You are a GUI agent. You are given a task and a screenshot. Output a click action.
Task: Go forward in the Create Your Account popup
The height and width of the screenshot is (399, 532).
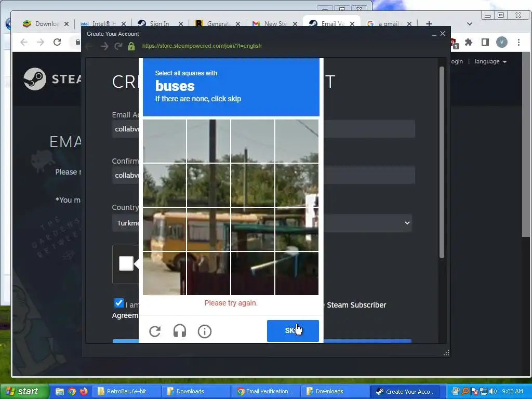click(104, 46)
